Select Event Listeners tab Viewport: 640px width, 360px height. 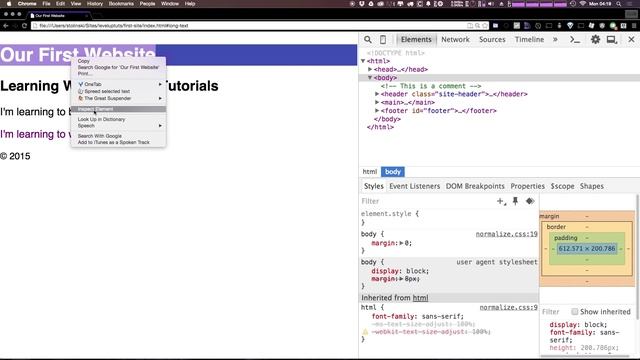(x=414, y=186)
